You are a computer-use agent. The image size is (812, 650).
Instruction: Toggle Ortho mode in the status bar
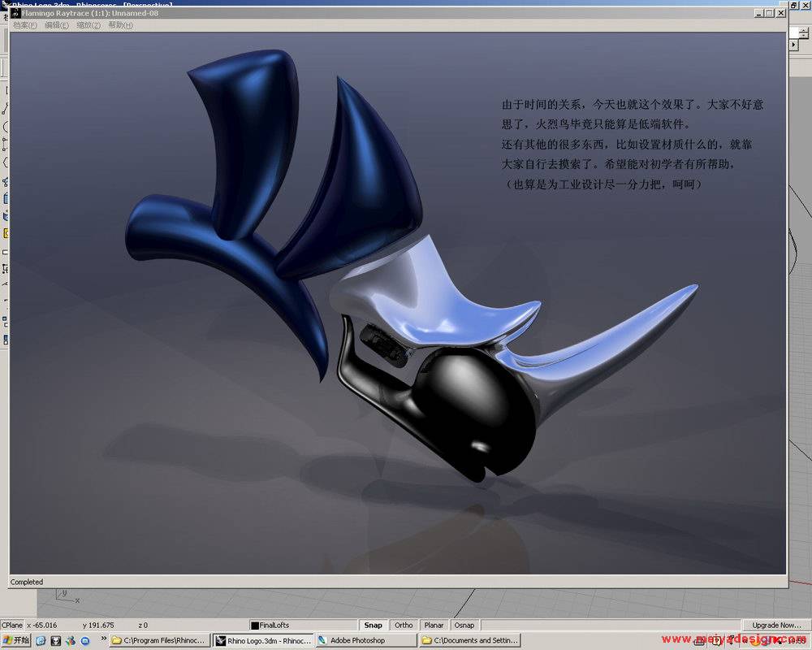[404, 625]
